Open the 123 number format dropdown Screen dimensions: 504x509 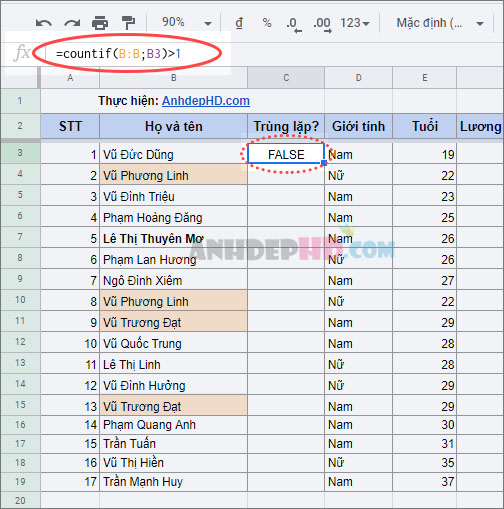pos(355,23)
